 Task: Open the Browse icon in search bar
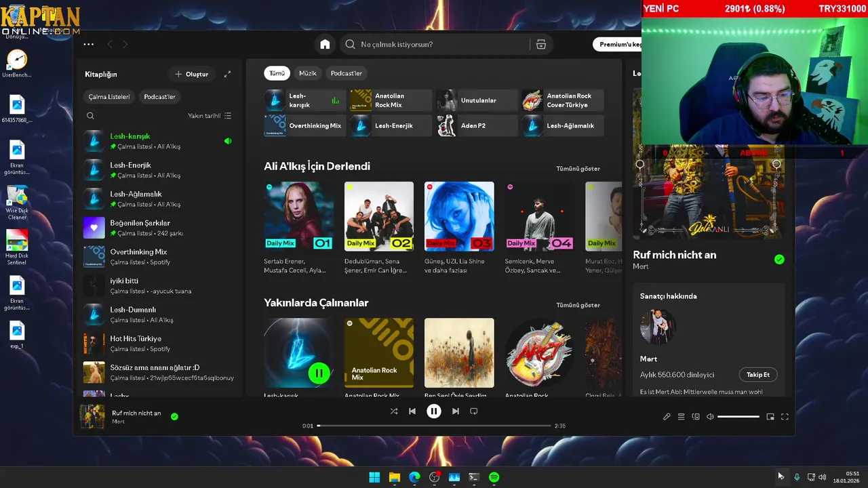click(540, 44)
